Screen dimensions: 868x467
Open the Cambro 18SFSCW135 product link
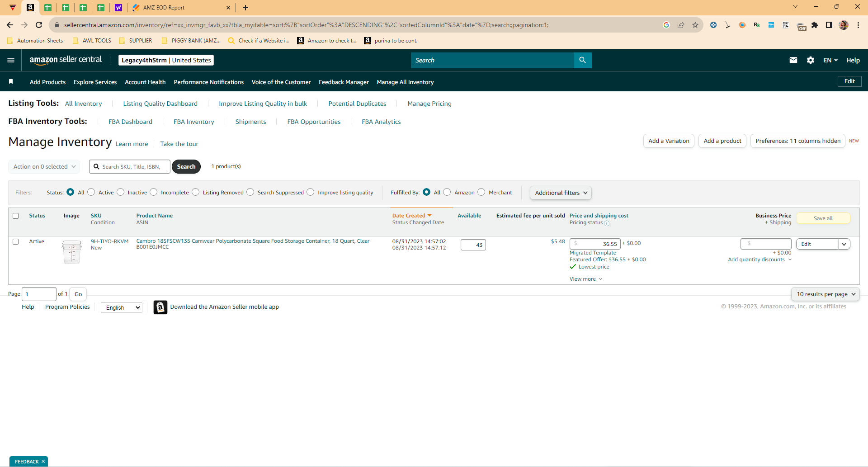(x=253, y=241)
